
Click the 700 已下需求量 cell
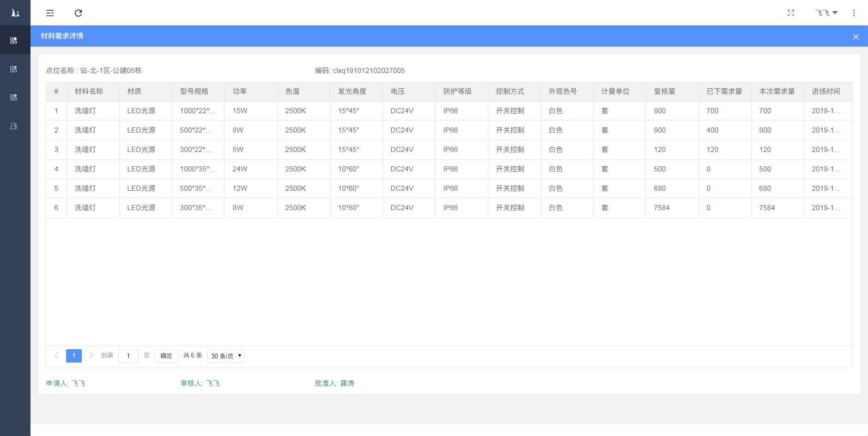point(725,111)
